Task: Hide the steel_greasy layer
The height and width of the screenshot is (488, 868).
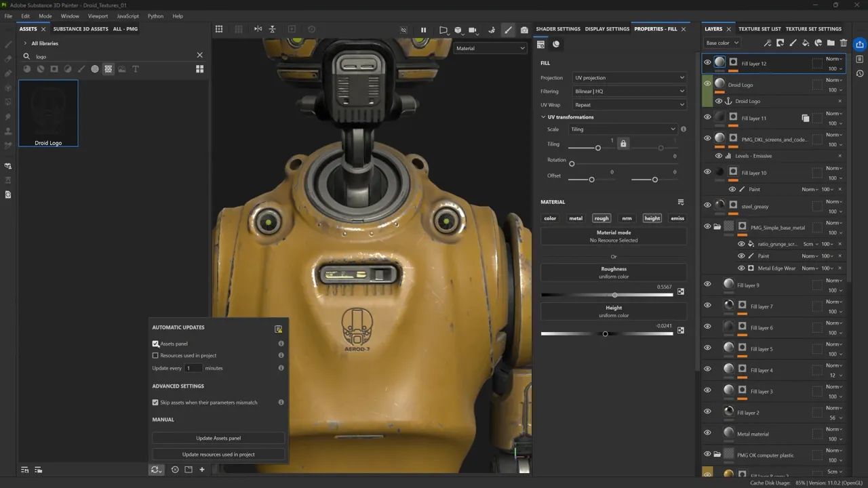Action: [x=707, y=206]
